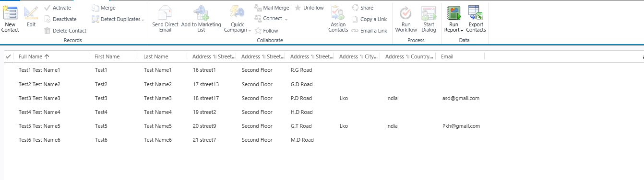
Task: Open contact Test4 Test Name4
Action: tap(39, 112)
